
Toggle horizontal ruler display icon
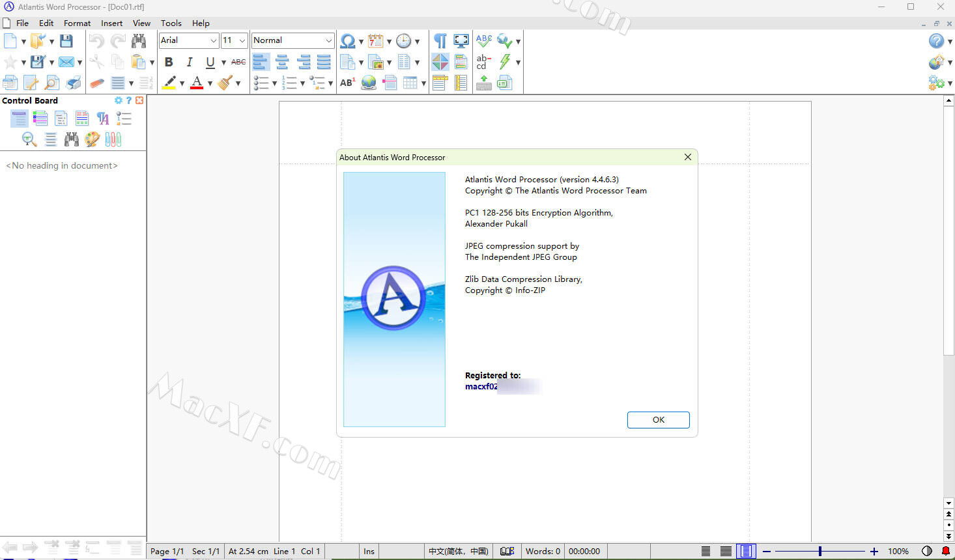pos(440,83)
